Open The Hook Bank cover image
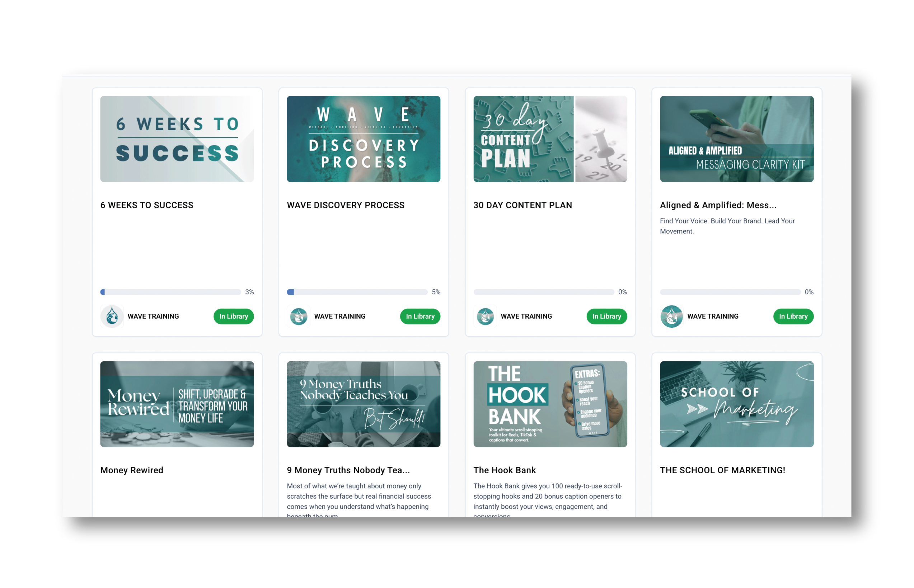This screenshot has width=914, height=588. tap(550, 404)
